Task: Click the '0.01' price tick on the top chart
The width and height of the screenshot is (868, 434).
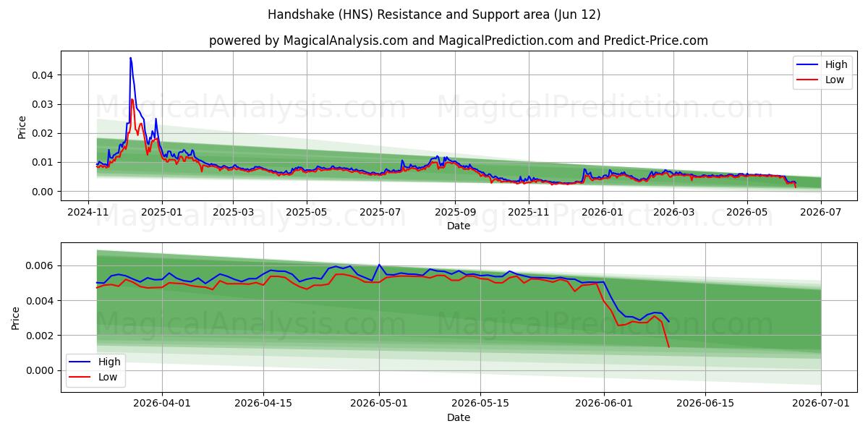Action: (x=43, y=162)
